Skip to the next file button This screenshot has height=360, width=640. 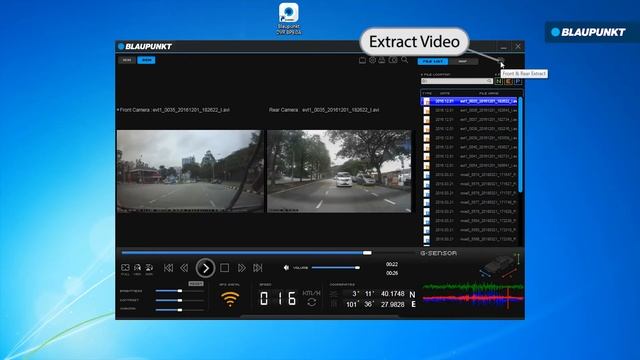(x=258, y=268)
